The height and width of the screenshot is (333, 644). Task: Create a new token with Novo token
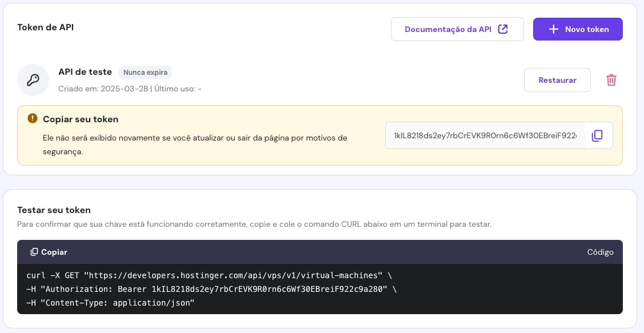tap(577, 29)
